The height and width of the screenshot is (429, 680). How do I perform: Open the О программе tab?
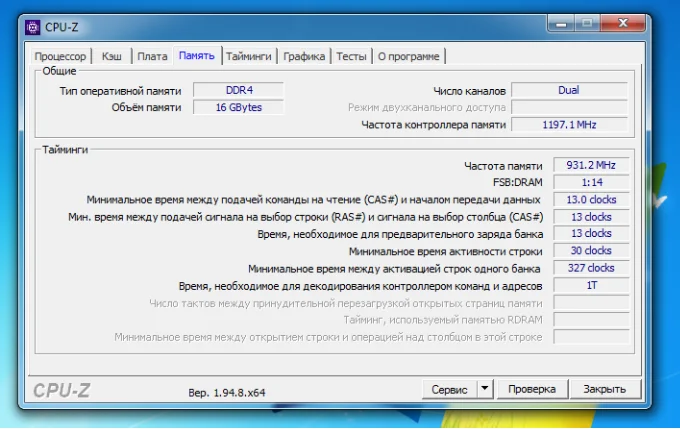pyautogui.click(x=409, y=56)
